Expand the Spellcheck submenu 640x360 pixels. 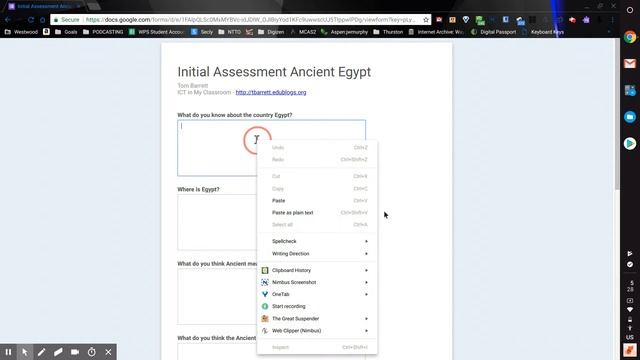click(317, 241)
